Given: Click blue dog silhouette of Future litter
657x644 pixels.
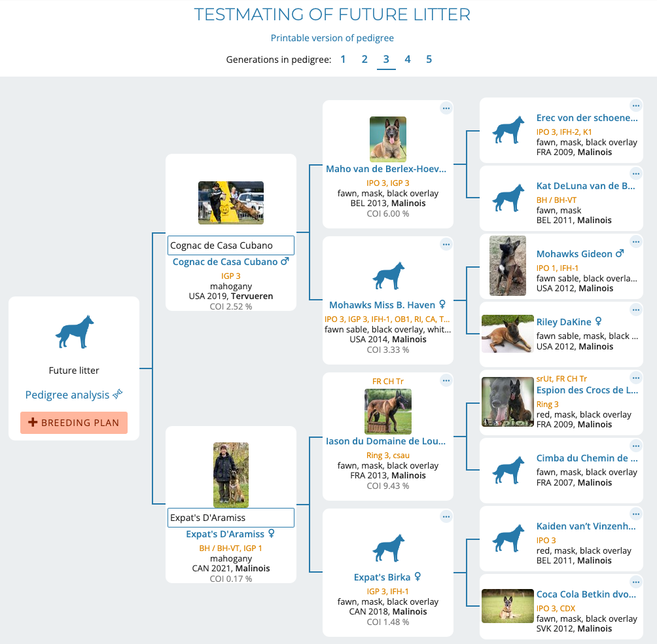Looking at the screenshot, I should coord(75,332).
